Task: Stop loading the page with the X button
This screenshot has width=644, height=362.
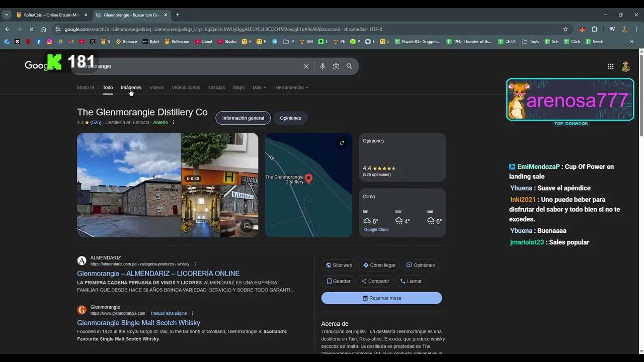Action: click(31, 29)
